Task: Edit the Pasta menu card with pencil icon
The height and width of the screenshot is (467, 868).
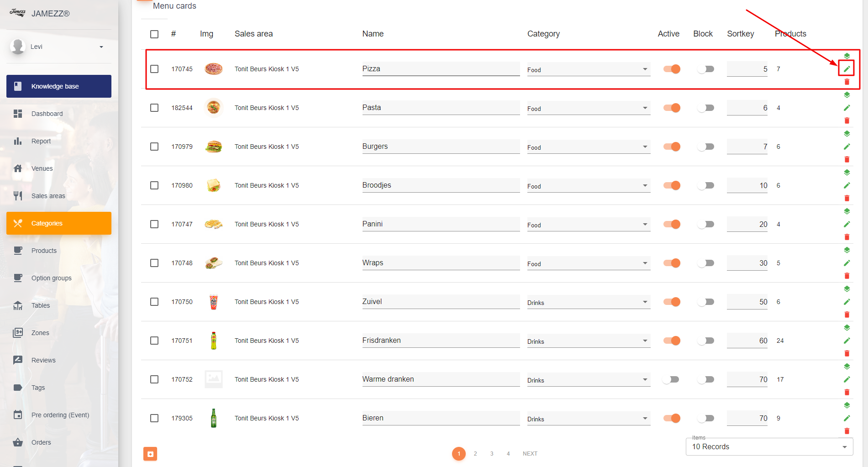Action: click(847, 108)
